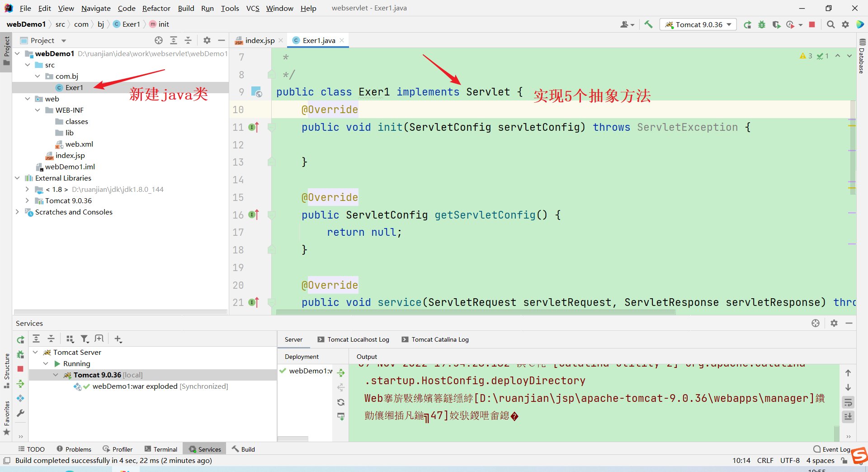Start debugging with the bug icon
Image resolution: width=868 pixels, height=472 pixels.
762,24
